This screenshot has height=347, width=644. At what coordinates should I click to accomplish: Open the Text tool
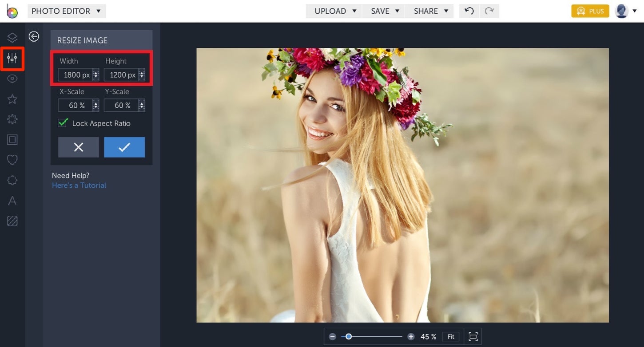(x=12, y=201)
